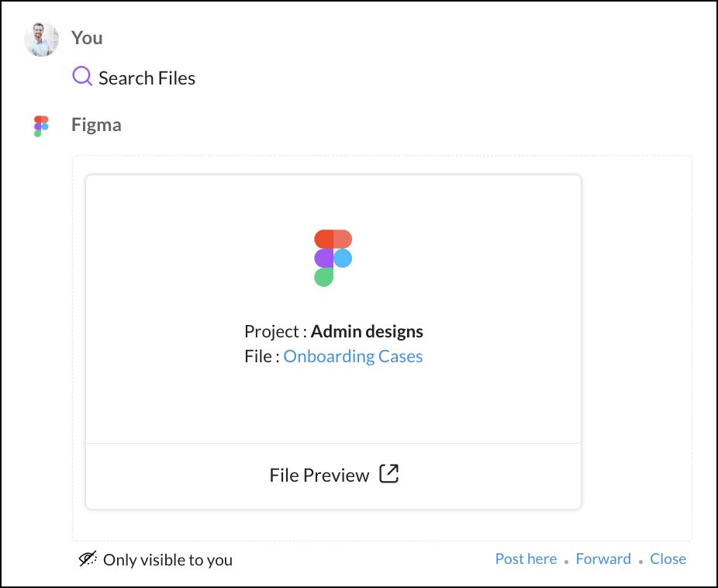
Task: Click the "Search Files" command text
Action: pyautogui.click(x=147, y=78)
